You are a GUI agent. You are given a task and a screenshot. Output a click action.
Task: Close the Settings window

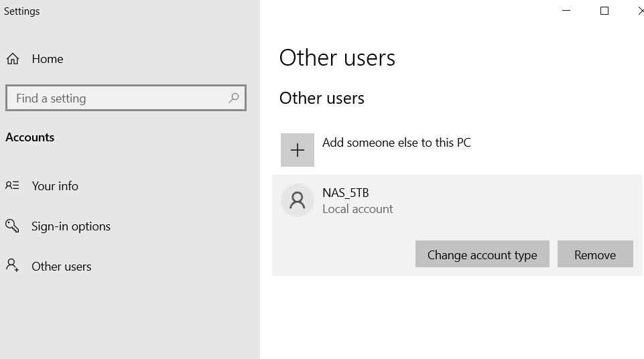point(640,11)
